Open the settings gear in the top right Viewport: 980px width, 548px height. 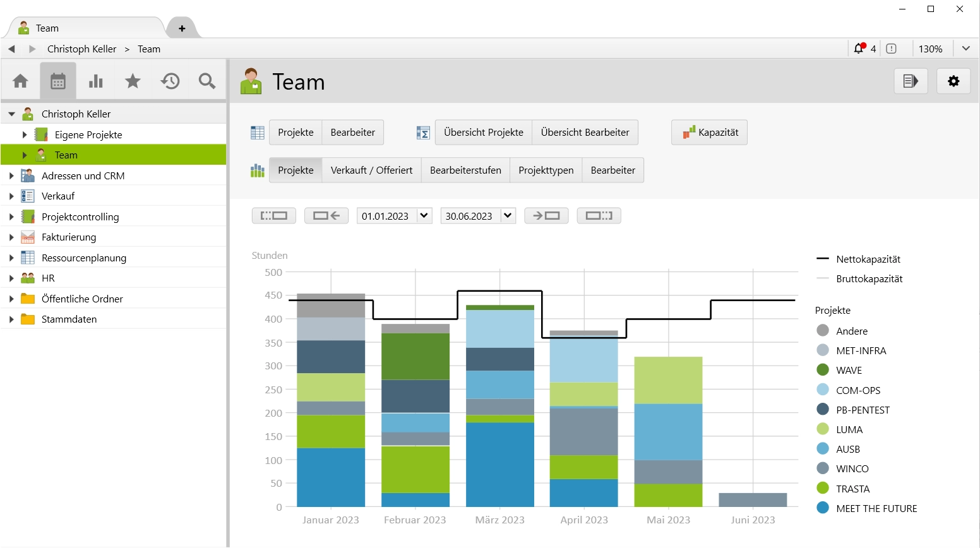coord(953,81)
